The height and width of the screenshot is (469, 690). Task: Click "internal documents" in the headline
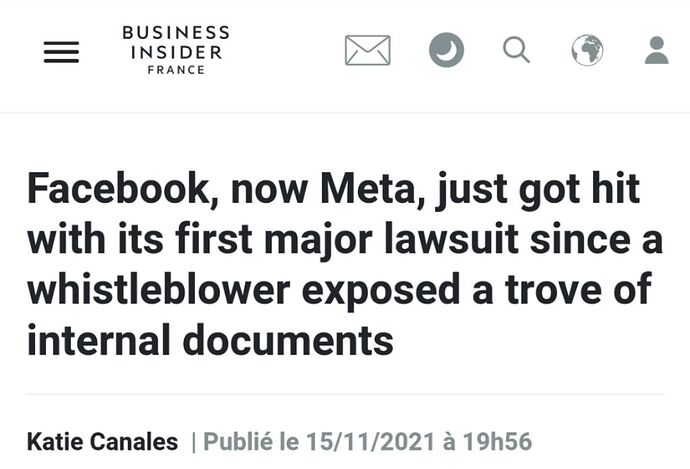[210, 341]
